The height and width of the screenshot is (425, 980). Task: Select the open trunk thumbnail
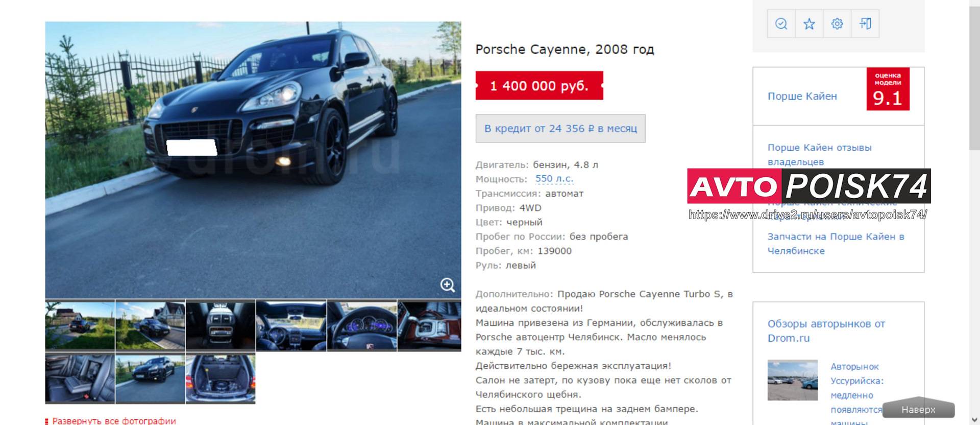click(220, 379)
